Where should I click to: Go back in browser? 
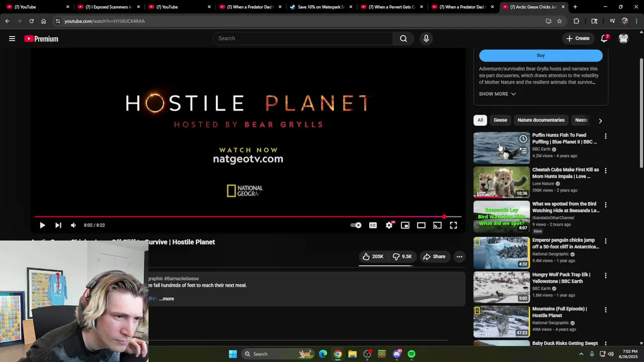pyautogui.click(x=8, y=21)
